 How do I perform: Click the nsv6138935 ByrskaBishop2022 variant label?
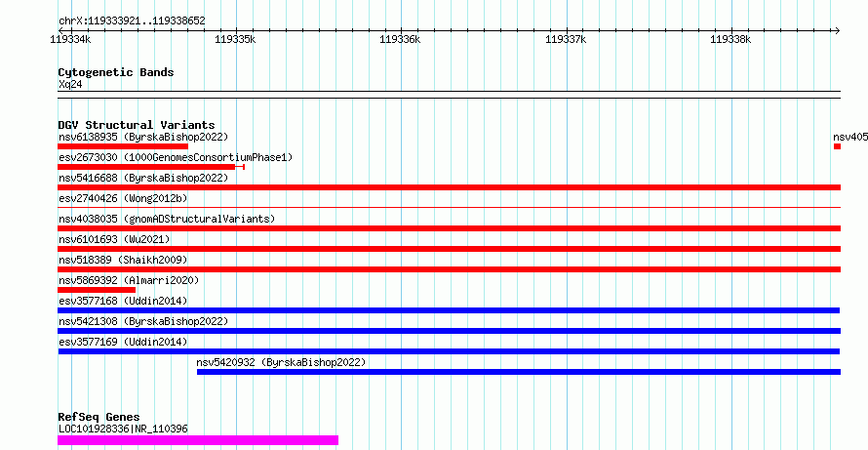tap(143, 137)
